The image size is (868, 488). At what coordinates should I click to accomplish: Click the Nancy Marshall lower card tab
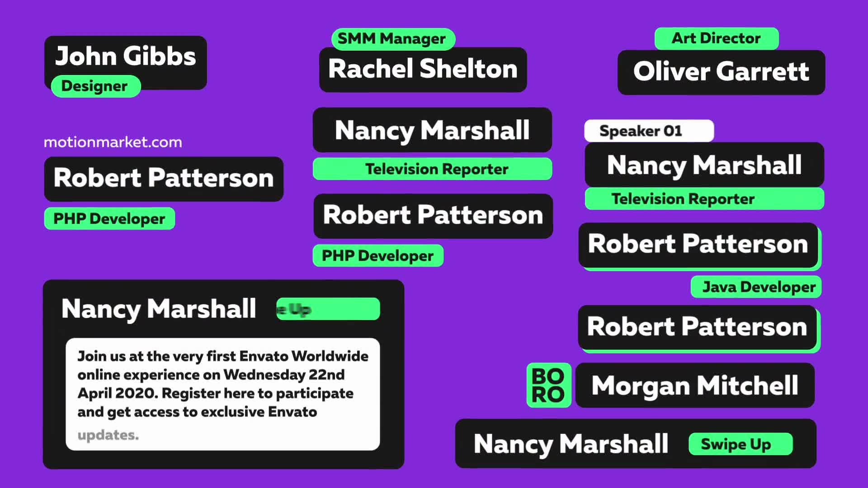636,443
